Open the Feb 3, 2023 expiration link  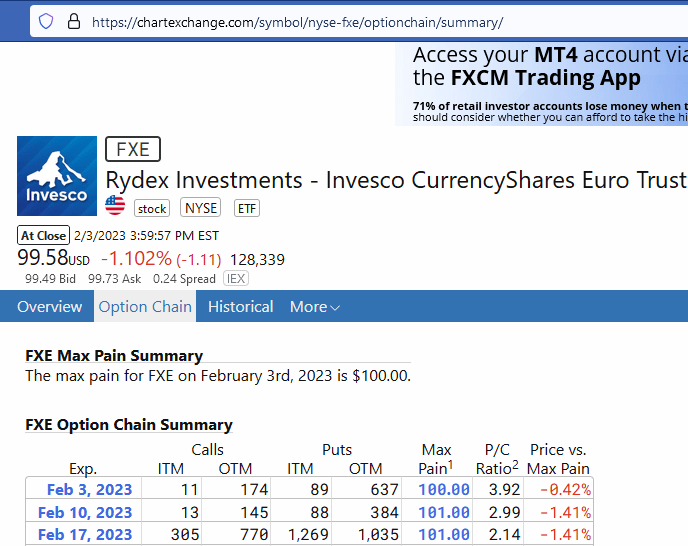point(90,489)
